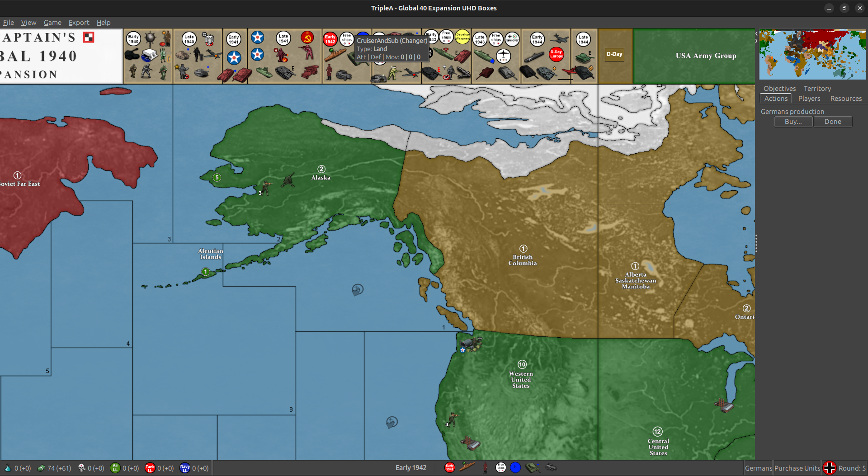This screenshot has height=476, width=868.
Task: Click the German flag icon near Round: 5
Action: (x=830, y=468)
